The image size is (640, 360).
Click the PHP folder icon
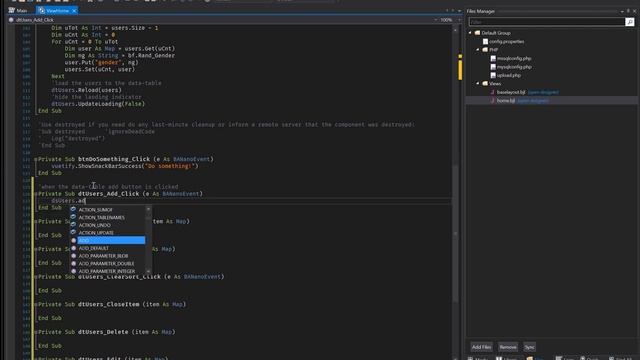485,50
